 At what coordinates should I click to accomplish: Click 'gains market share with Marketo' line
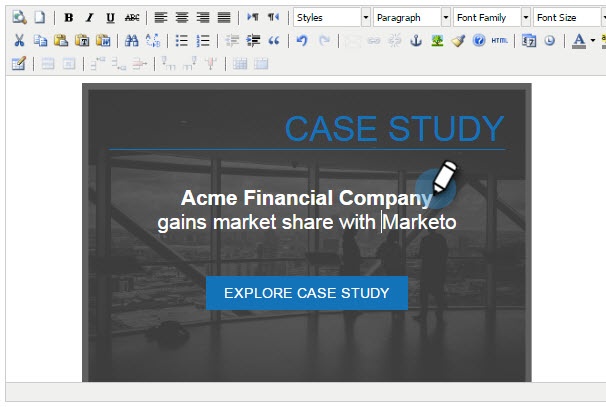[307, 223]
